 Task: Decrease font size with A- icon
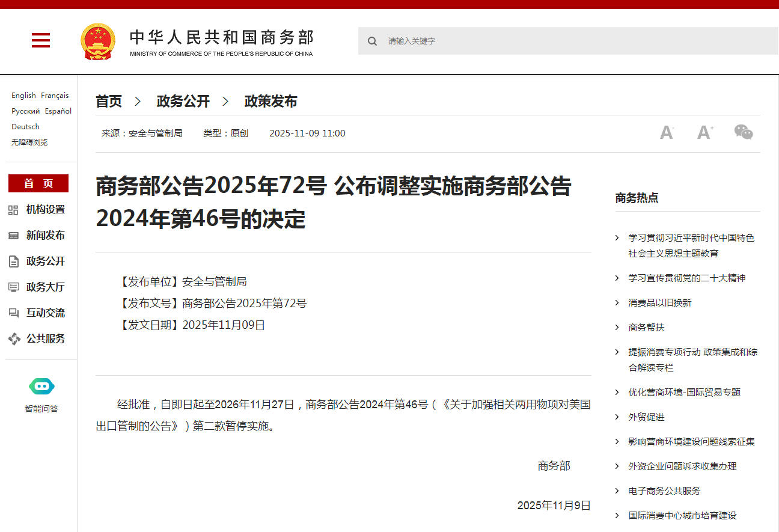tap(667, 133)
